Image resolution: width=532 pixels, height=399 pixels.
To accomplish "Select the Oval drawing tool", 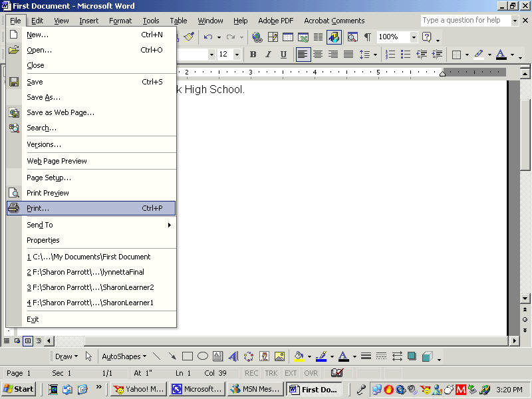I will (203, 356).
